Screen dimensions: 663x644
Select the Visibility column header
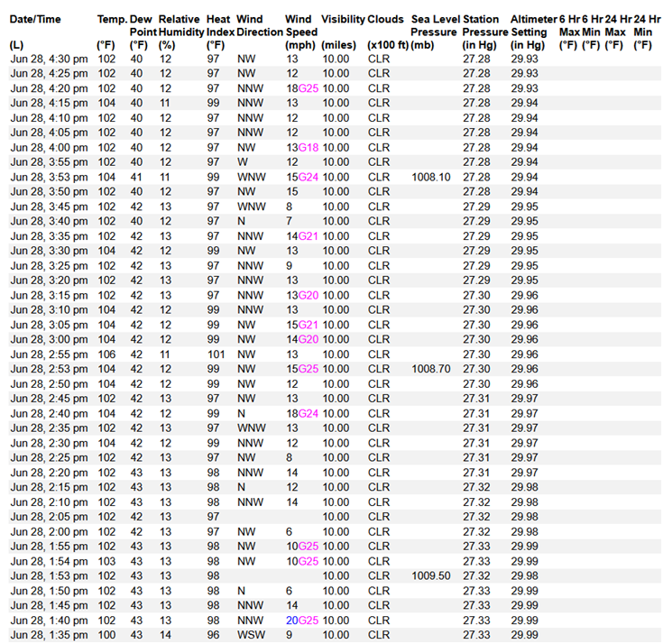pos(342,19)
